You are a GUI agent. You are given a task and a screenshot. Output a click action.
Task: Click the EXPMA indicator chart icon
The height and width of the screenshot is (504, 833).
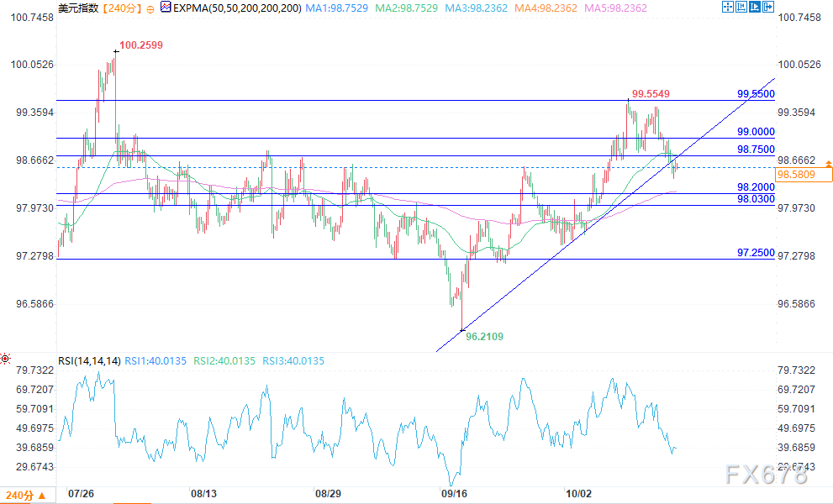pos(166,7)
